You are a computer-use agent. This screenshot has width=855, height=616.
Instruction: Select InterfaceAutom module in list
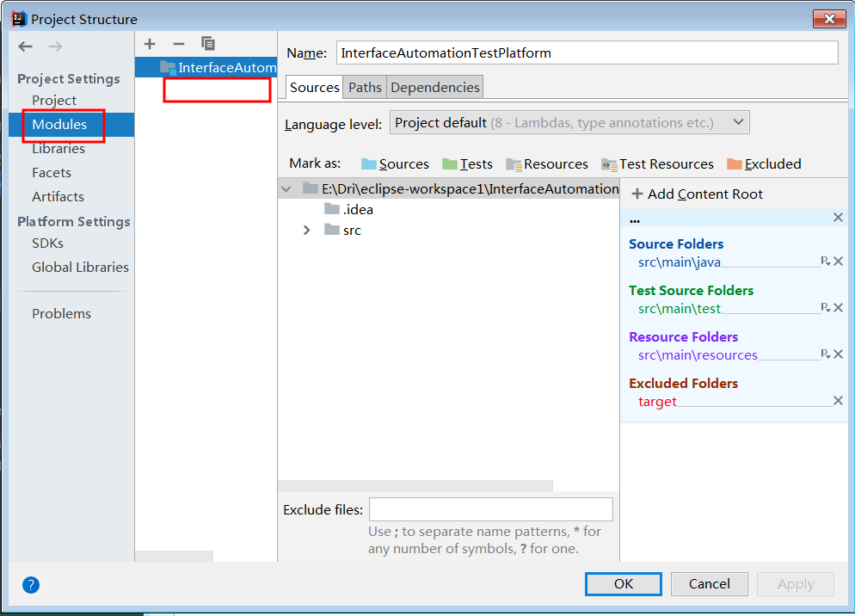coord(206,67)
